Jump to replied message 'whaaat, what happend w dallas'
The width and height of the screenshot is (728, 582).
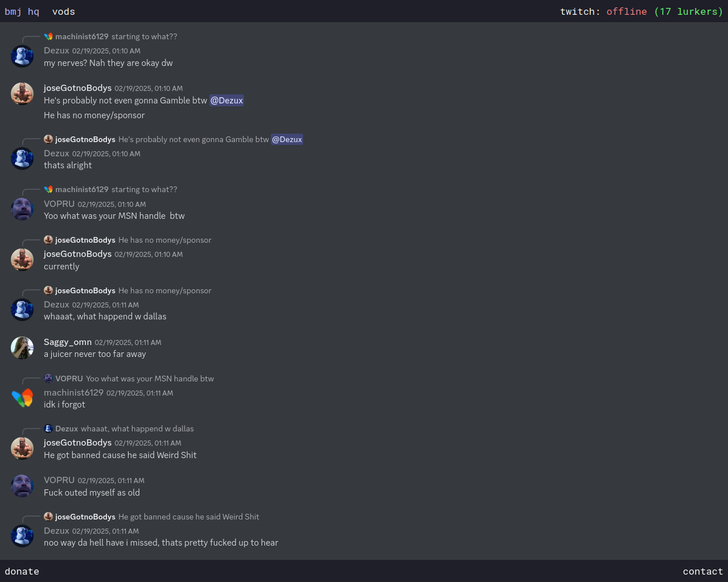point(137,429)
